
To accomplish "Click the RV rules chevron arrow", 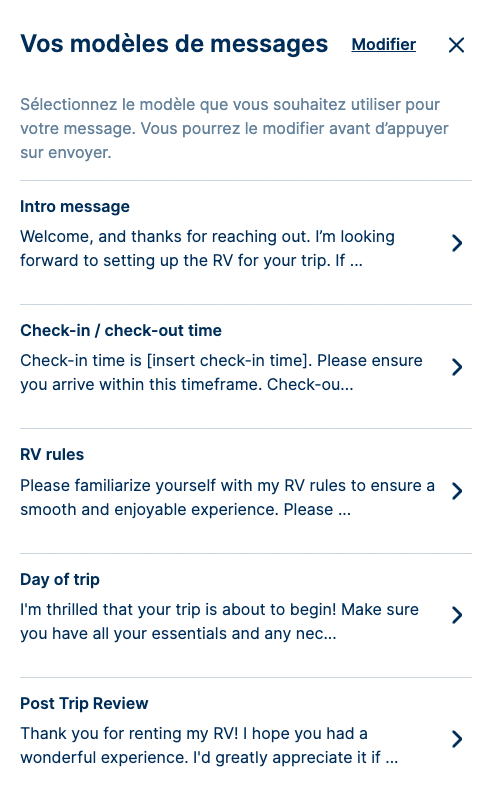I will (x=457, y=491).
